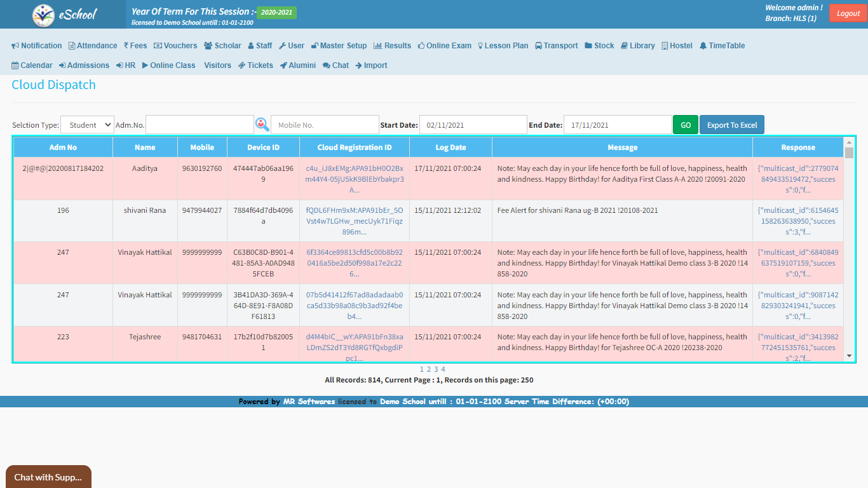Click the green GO button
This screenshot has height=488, width=868.
tap(686, 125)
